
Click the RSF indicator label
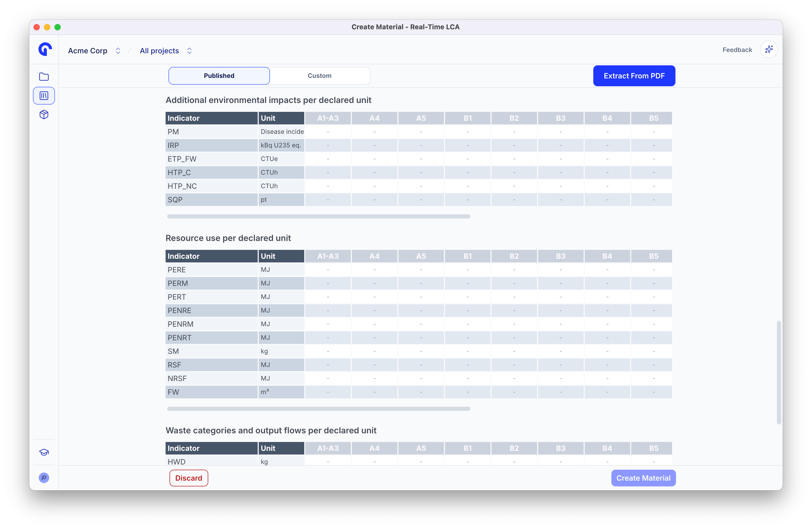pyautogui.click(x=174, y=365)
